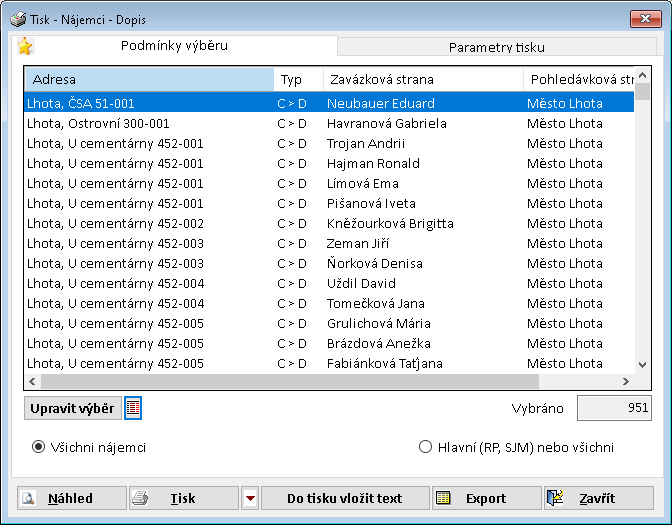Expand the red dropdown arrow beside Tisk
This screenshot has height=525, width=672.
(250, 498)
